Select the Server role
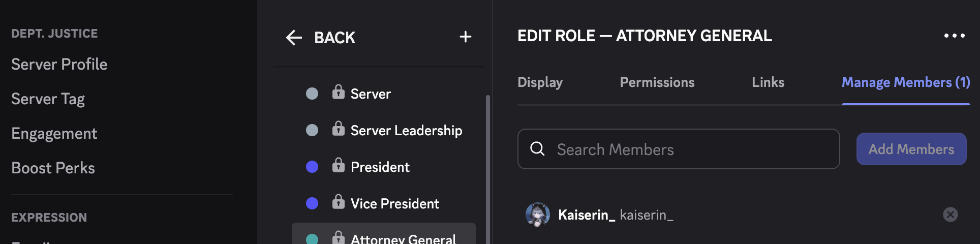This screenshot has width=980, height=244. pos(371,94)
